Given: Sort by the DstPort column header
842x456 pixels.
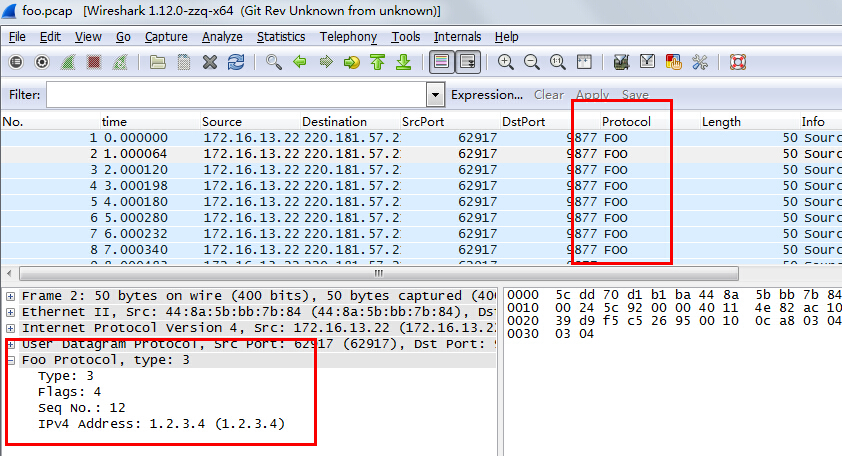Looking at the screenshot, I should point(550,122).
